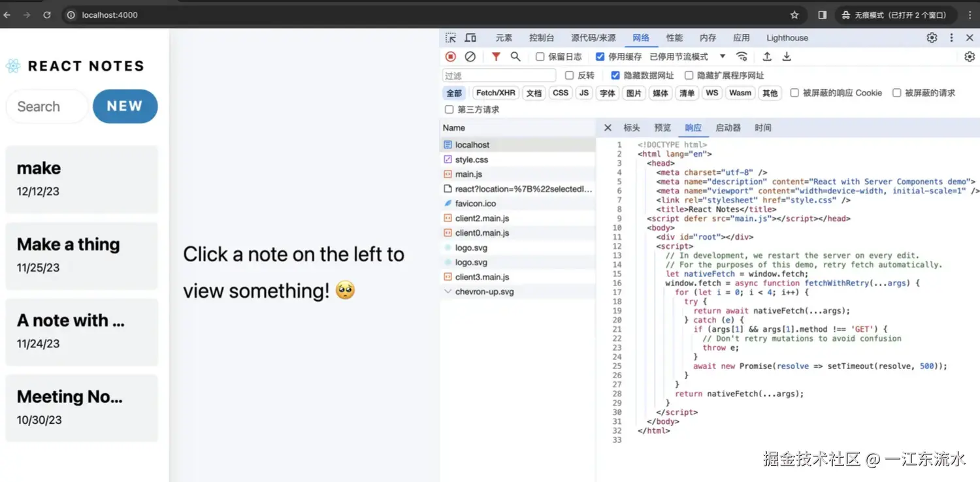Toggle the device toolbar icon
The height and width of the screenshot is (482, 980).
coord(470,38)
